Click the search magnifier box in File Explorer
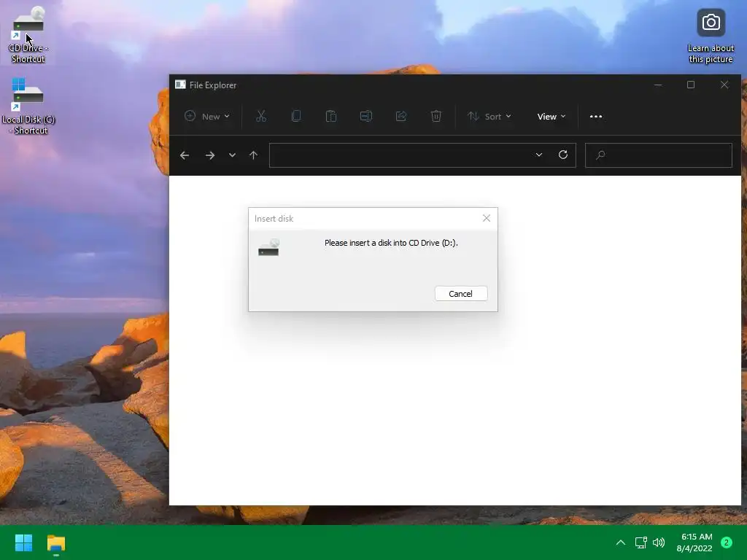The image size is (747, 560). [659, 155]
